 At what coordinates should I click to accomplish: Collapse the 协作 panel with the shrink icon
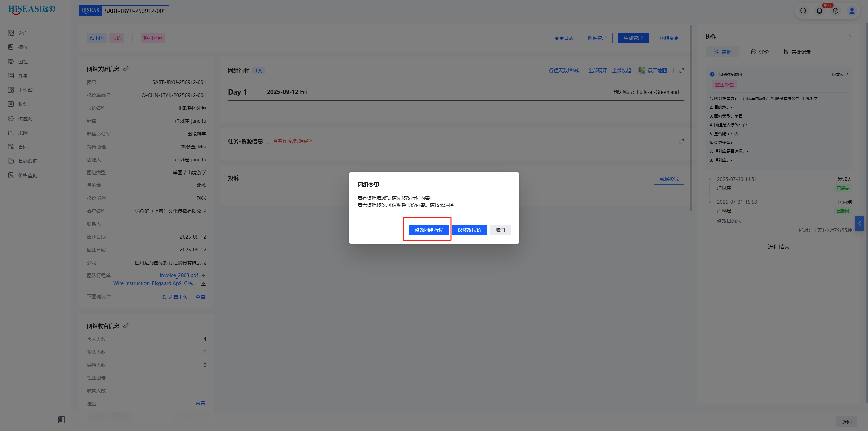point(849,37)
